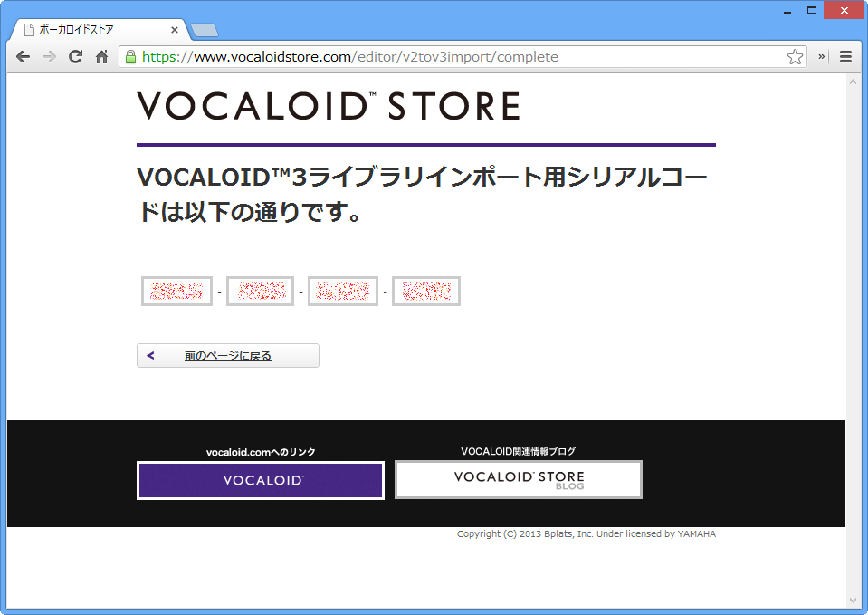Click the page scrollbar down arrow

[x=853, y=601]
